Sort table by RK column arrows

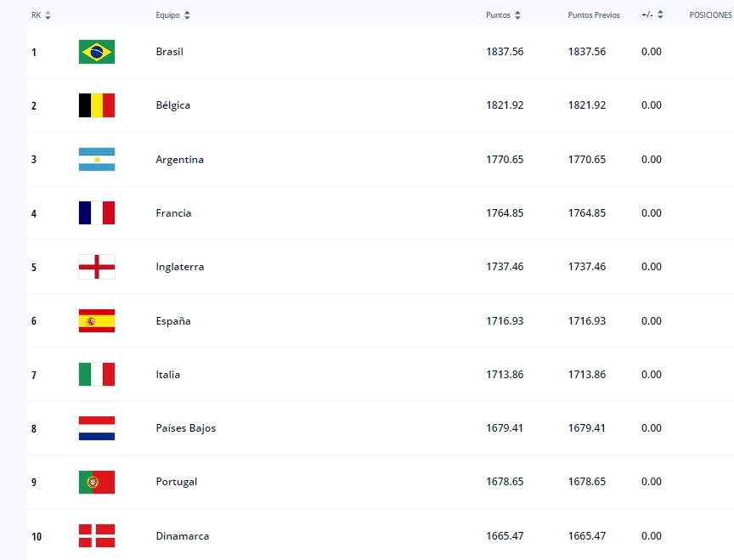48,15
